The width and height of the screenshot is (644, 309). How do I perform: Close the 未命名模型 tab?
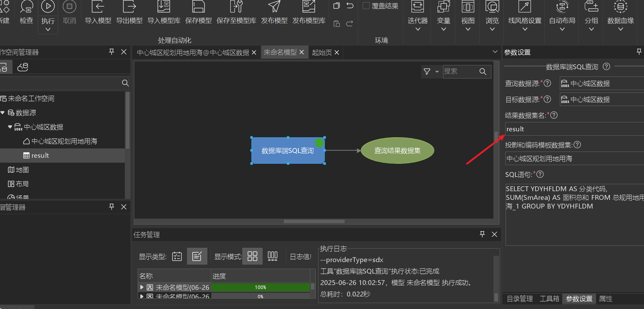coord(301,52)
